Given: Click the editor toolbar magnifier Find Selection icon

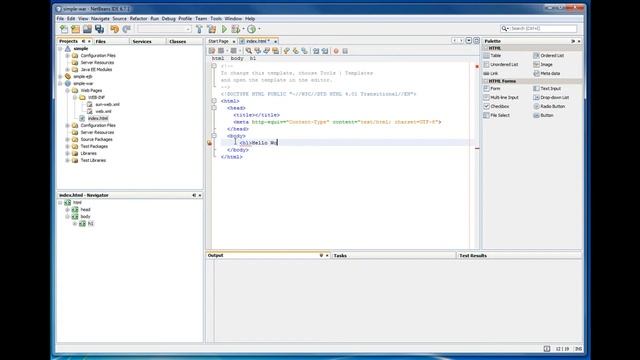Looking at the screenshot, I should (249, 51).
